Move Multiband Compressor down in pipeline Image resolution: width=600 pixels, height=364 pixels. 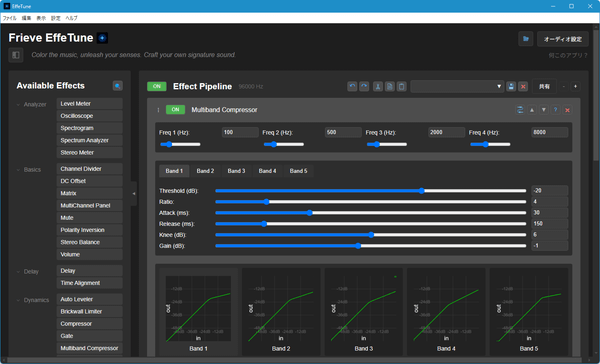click(x=544, y=110)
